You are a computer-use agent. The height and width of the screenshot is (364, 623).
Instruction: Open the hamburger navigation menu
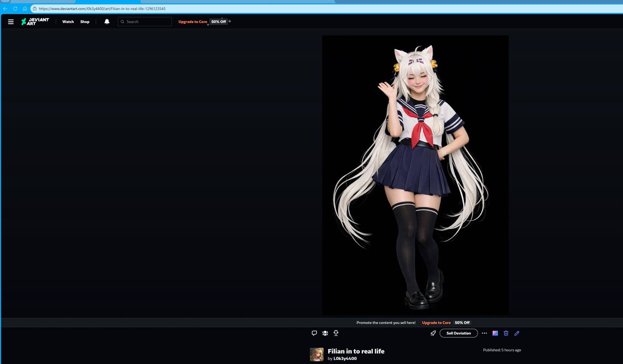pos(10,22)
